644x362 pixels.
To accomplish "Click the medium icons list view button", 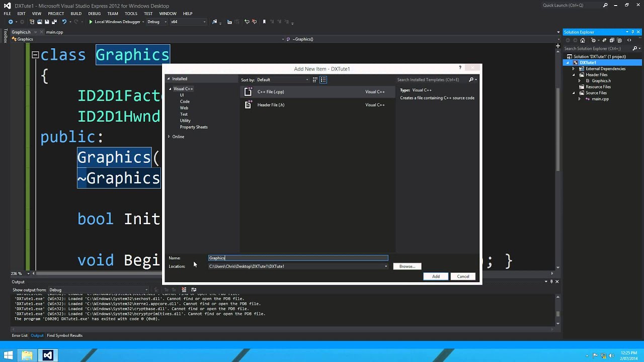I will [x=324, y=79].
